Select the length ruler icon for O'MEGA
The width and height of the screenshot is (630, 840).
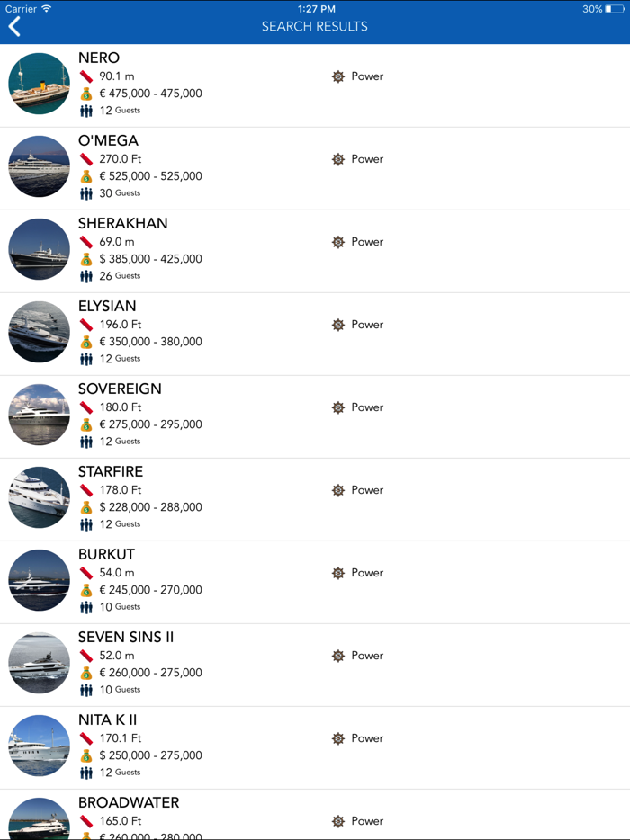coord(85,158)
